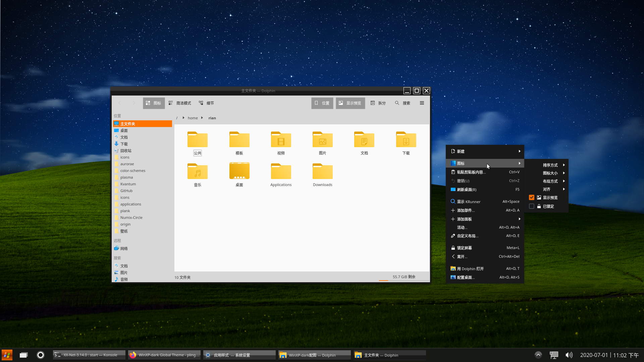
Task: Click the show desktop icon on taskbar
Action: coord(23,355)
